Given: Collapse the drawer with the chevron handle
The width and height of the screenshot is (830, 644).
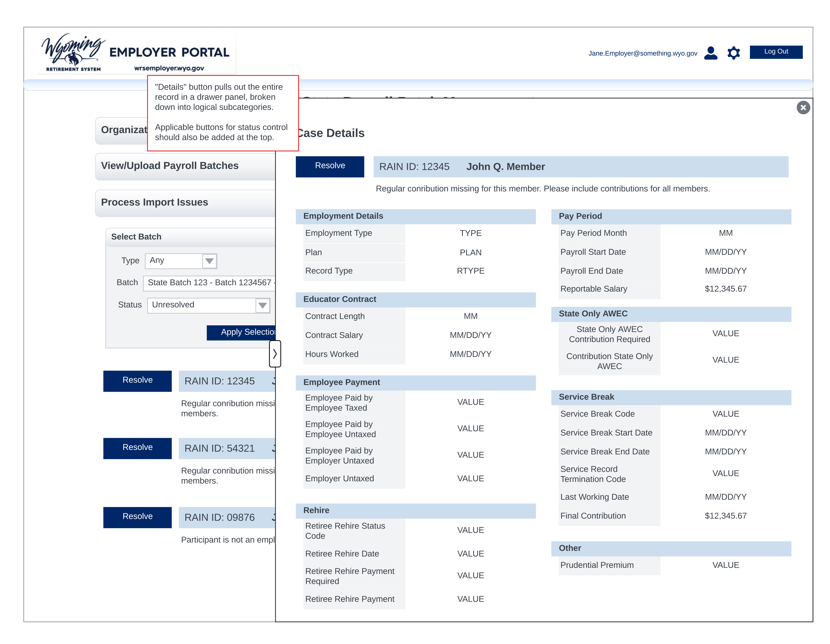Looking at the screenshot, I should click(x=275, y=354).
